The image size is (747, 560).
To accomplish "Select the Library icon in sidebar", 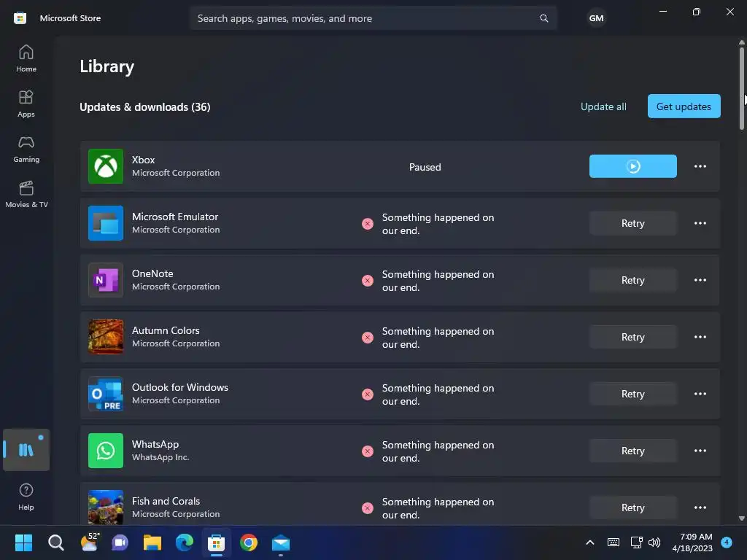I will point(26,449).
